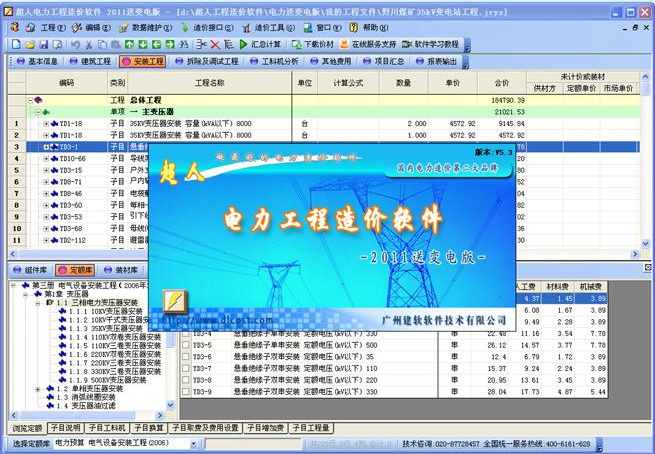Click the Open folder toolbar icon
Screen dimensions: 655x454
pyautogui.click(x=30, y=44)
